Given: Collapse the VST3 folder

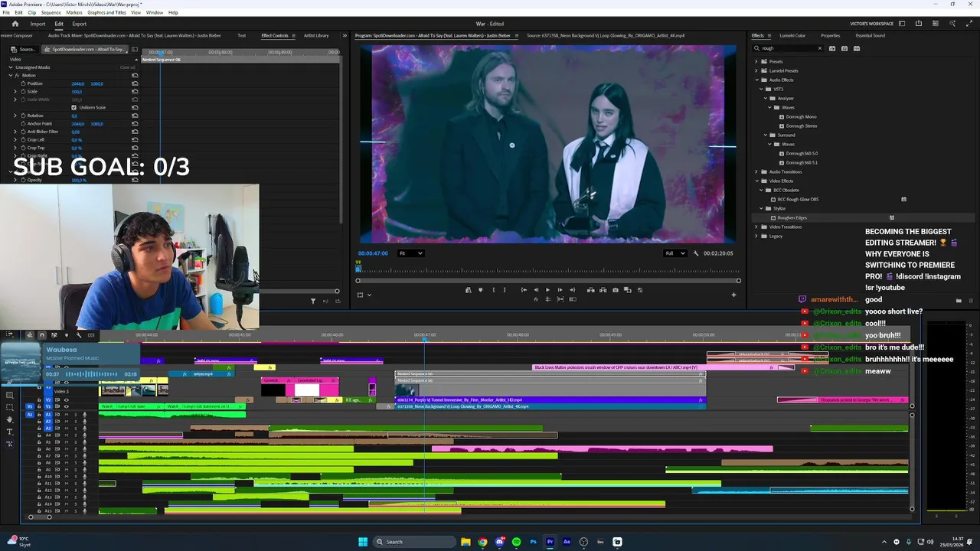Looking at the screenshot, I should coord(762,89).
